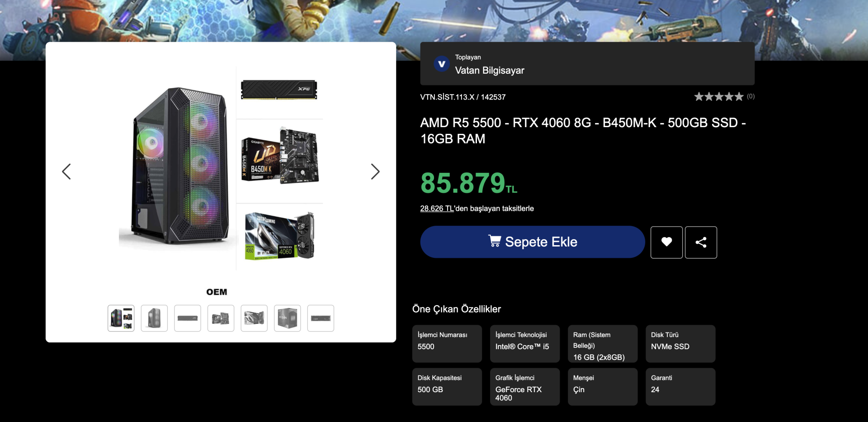The width and height of the screenshot is (868, 422).
Task: Click Sepete Ekle to add to cart
Action: point(533,242)
